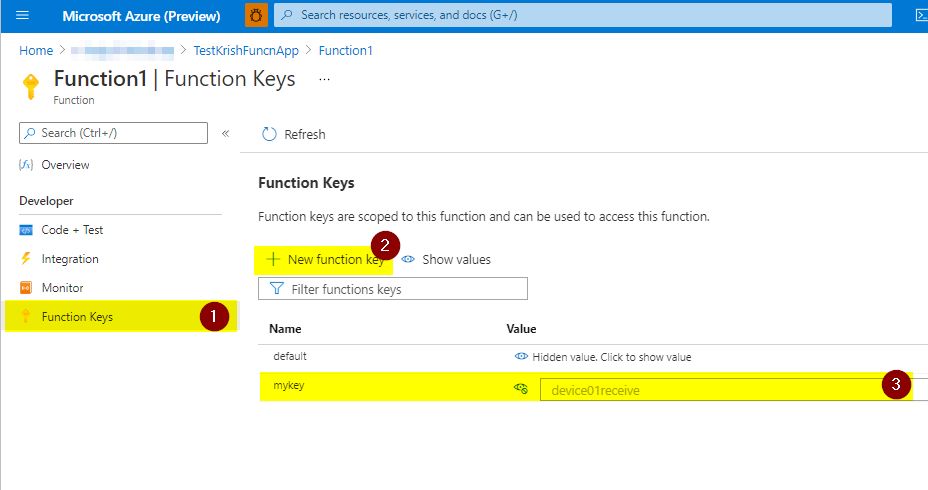
Task: Select the default key name
Action: coord(290,356)
